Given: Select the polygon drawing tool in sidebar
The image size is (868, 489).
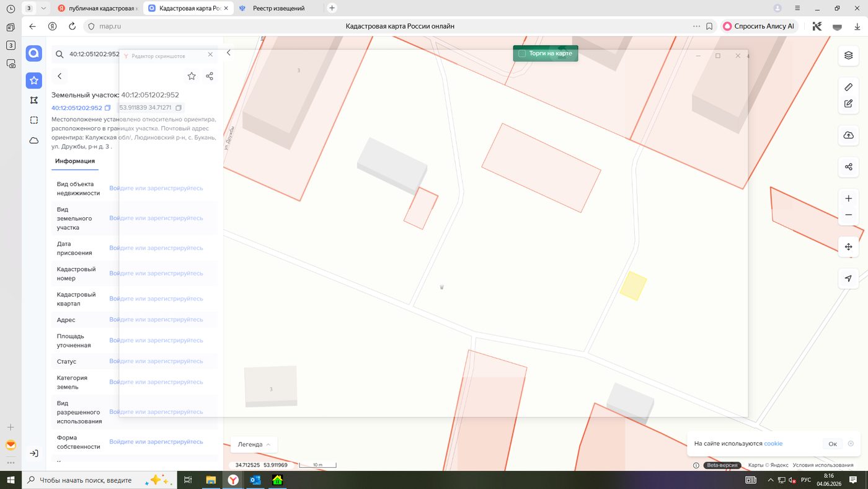Looking at the screenshot, I should click(x=34, y=100).
